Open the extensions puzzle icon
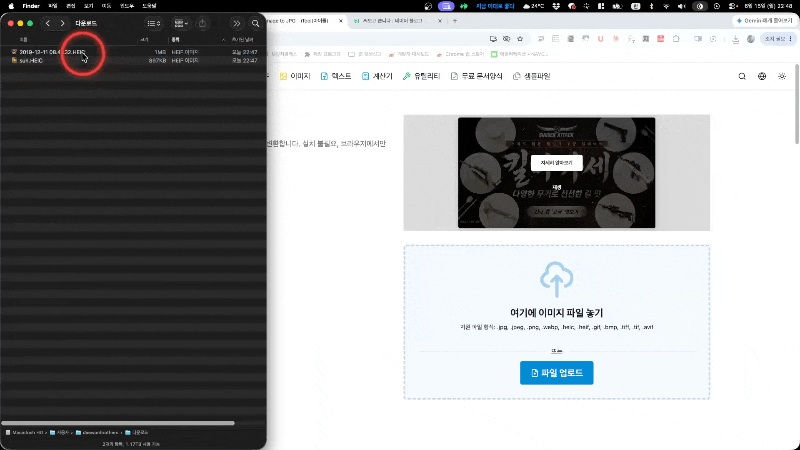This screenshot has height=450, width=800. point(676,39)
